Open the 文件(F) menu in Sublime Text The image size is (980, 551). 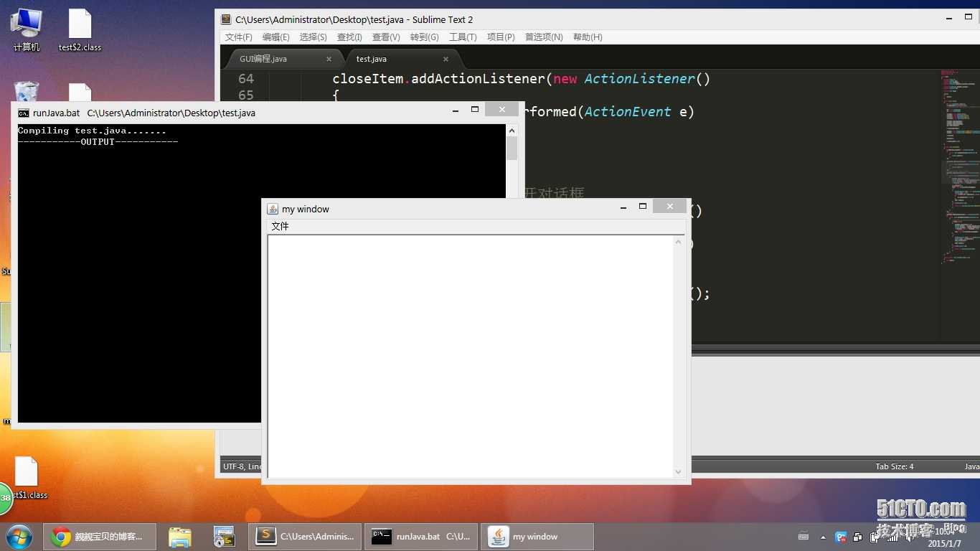239,37
